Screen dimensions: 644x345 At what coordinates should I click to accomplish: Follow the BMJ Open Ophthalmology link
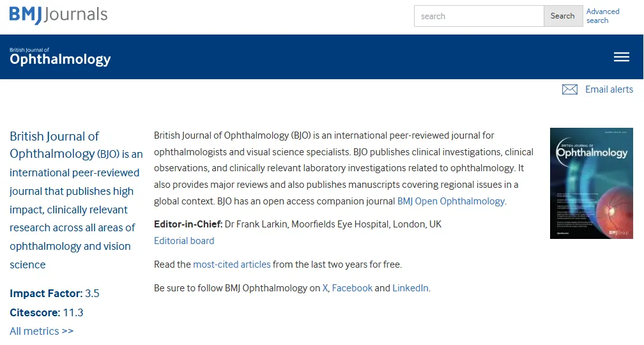coord(451,201)
